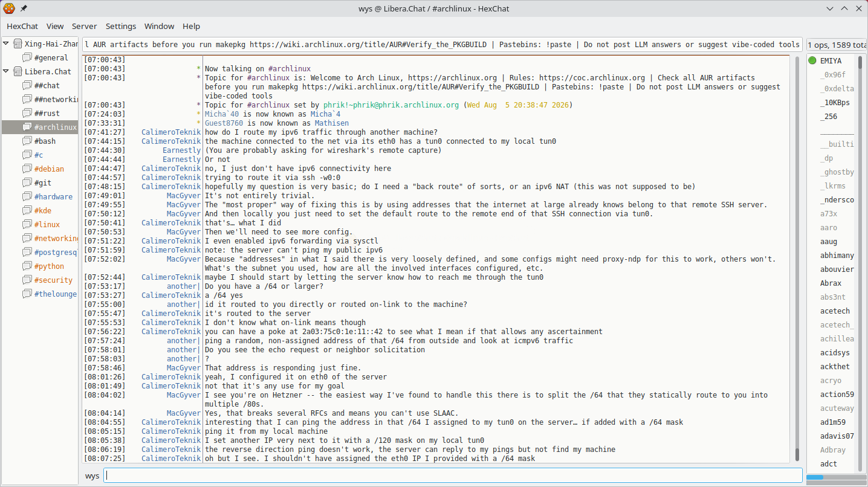Select user _10KBps in the user list
The image size is (868, 487).
831,102
